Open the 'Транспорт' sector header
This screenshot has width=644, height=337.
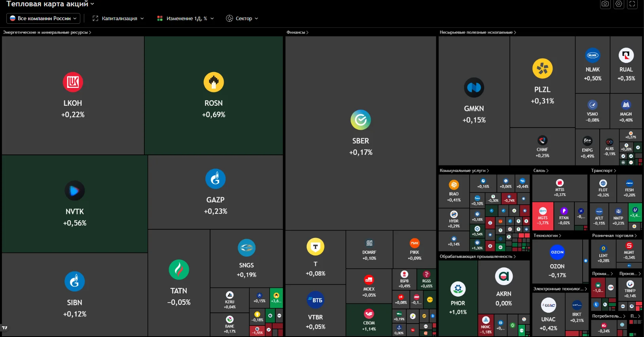coord(604,171)
